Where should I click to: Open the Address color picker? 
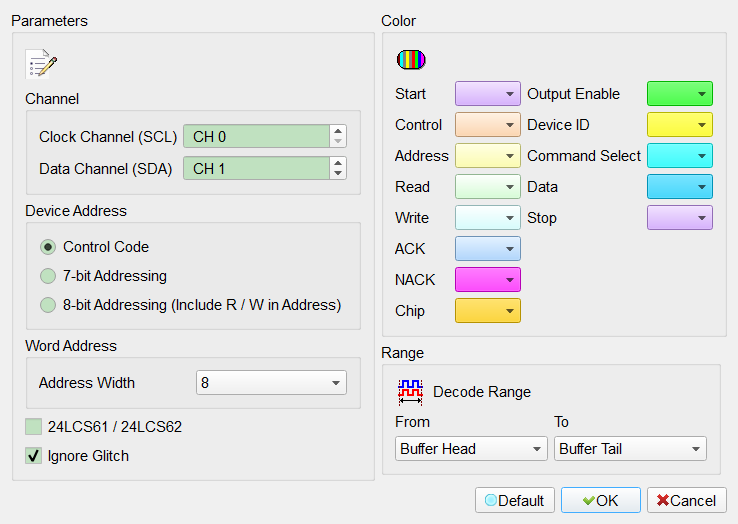(488, 156)
